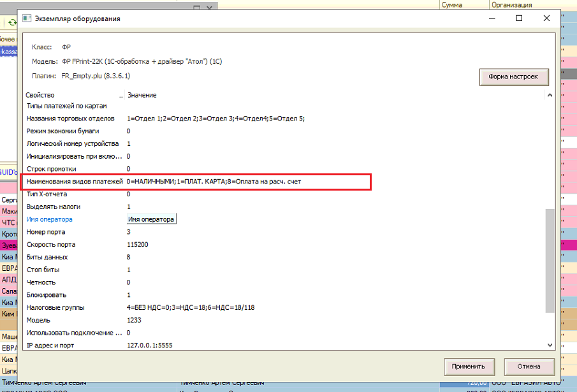
Task: Select Биты данных property
Action: click(47, 258)
